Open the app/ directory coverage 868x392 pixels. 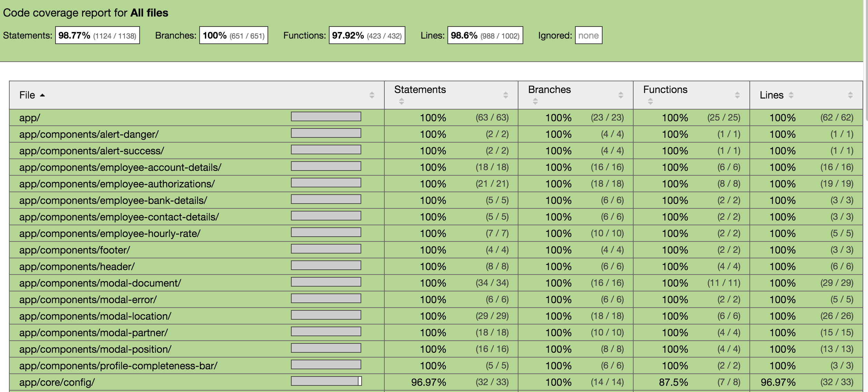(30, 118)
